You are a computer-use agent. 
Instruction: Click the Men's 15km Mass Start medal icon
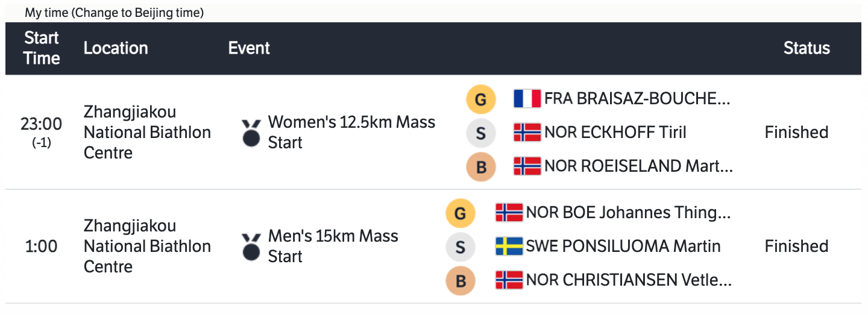point(251,246)
